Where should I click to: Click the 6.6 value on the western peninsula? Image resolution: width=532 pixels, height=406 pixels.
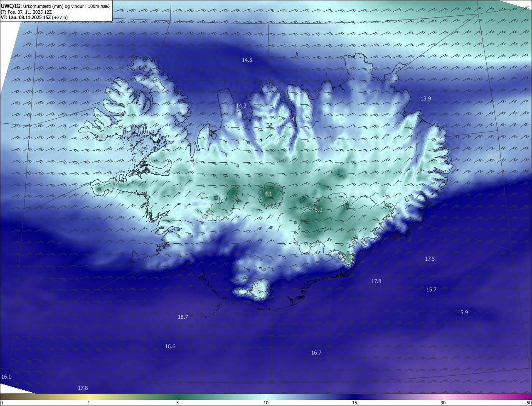click(x=114, y=184)
